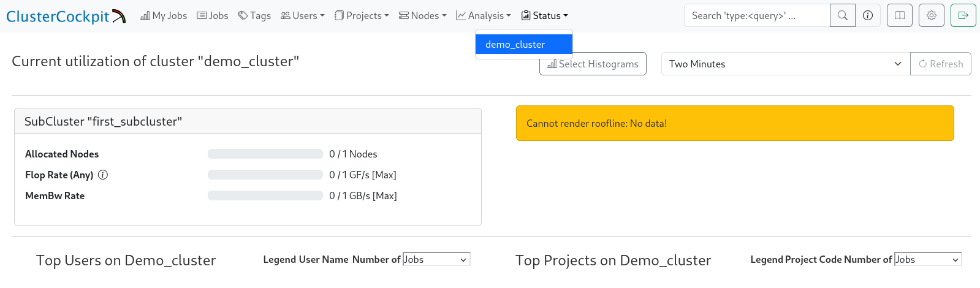The width and height of the screenshot is (980, 288).
Task: Expand the Analysis dropdown menu
Action: [x=484, y=16]
